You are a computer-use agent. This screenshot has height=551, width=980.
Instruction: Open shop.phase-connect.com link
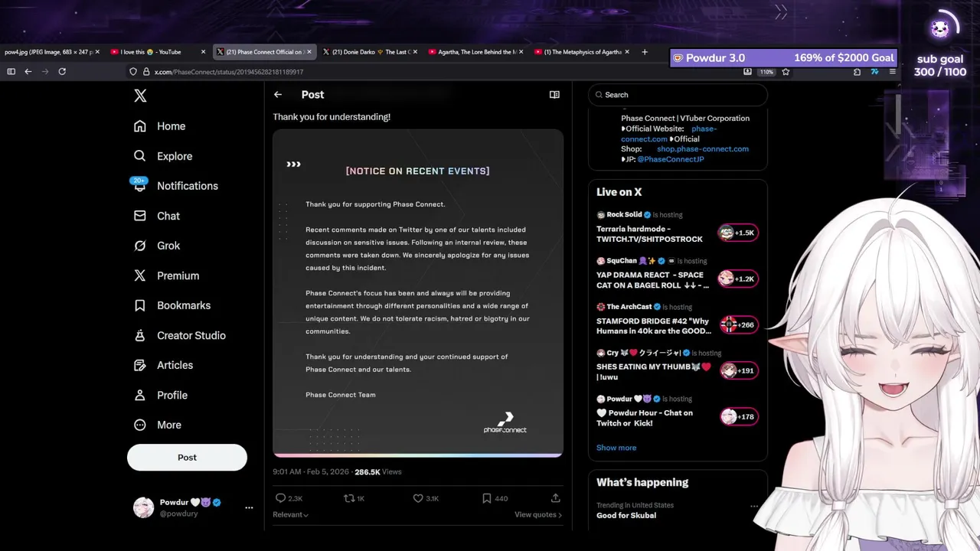click(x=703, y=149)
